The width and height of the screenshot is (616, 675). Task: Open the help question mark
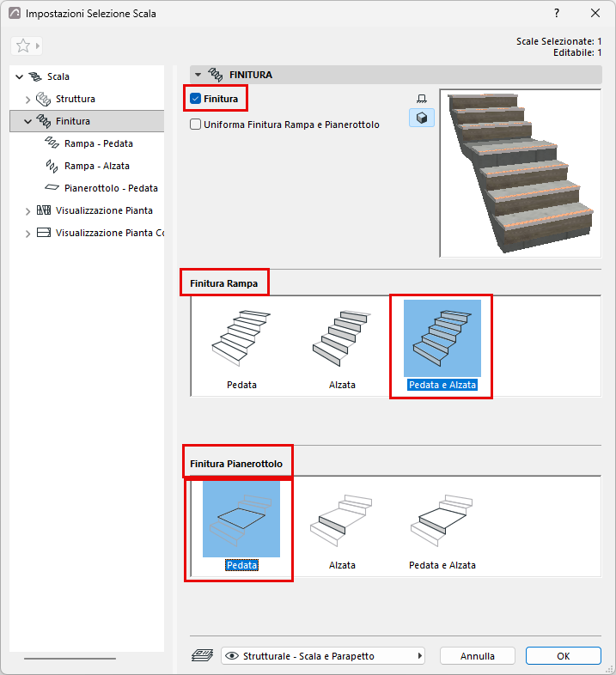coord(557,13)
